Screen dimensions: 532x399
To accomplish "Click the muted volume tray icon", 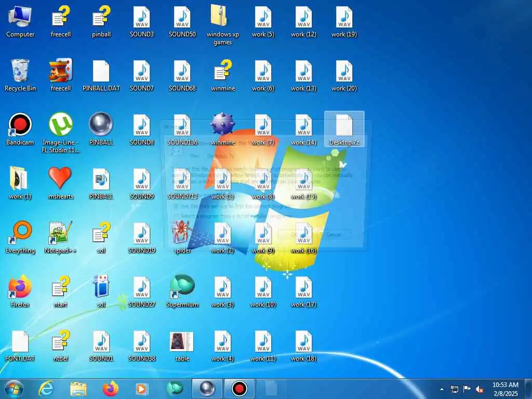I will pyautogui.click(x=480, y=389).
